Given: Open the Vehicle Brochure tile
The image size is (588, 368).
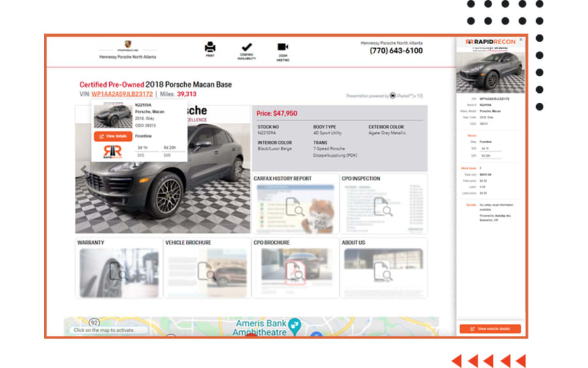Looking at the screenshot, I should tap(207, 268).
